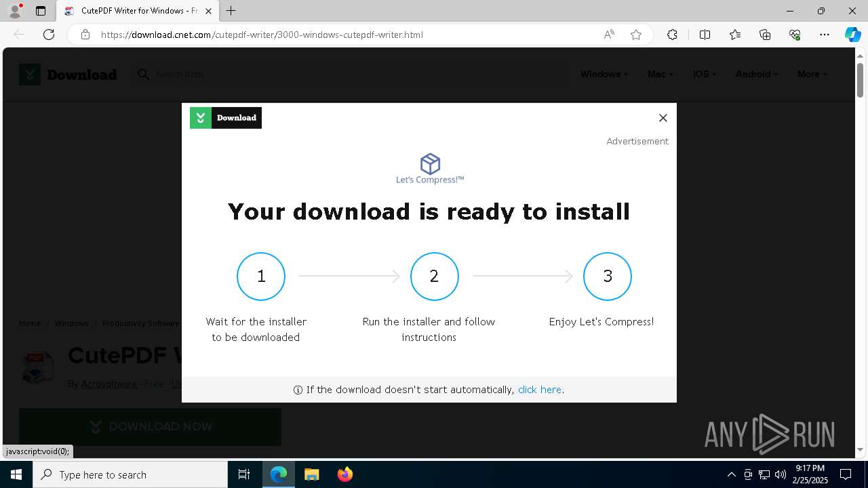Click the Let's Compress logo

tap(430, 169)
